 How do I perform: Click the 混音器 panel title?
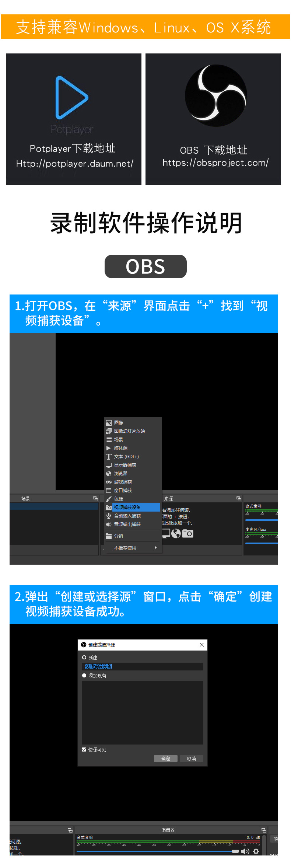pos(168,830)
